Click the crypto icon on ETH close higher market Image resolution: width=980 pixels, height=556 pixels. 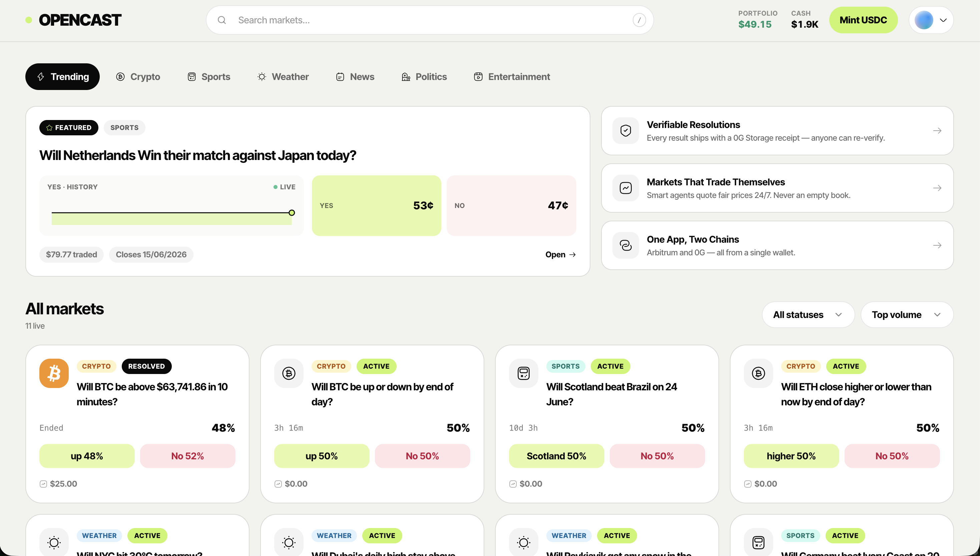pyautogui.click(x=759, y=373)
